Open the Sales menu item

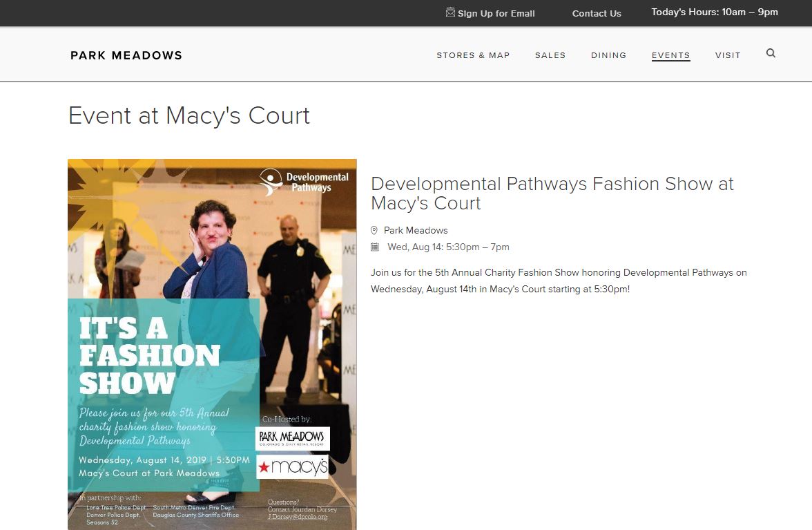pos(550,55)
